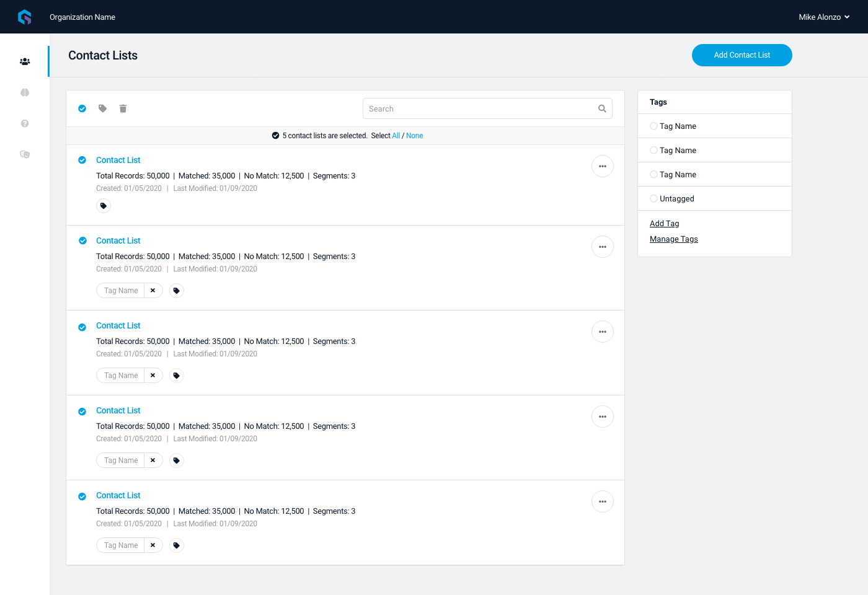Open the help question-mark sidebar item
Viewport: 868px width, 595px height.
pyautogui.click(x=25, y=123)
